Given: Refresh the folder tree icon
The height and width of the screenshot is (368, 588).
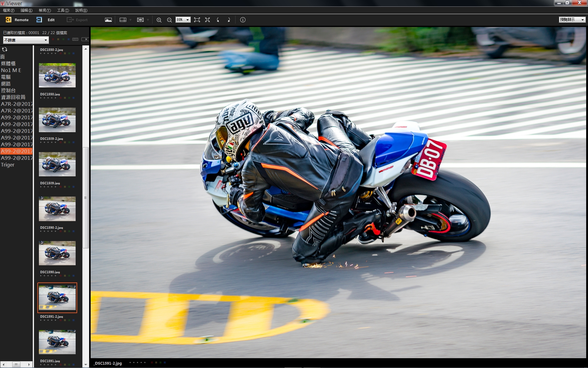Looking at the screenshot, I should (x=5, y=49).
